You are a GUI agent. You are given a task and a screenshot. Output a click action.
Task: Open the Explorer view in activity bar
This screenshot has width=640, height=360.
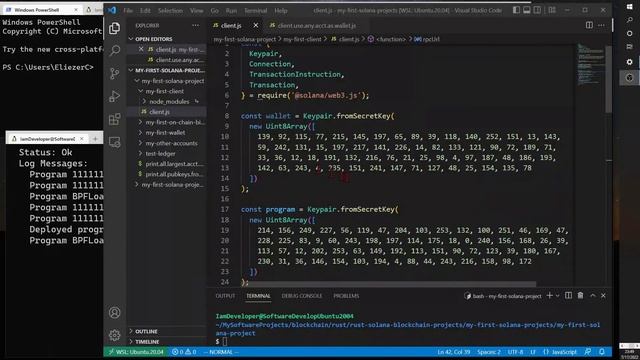tap(115, 28)
